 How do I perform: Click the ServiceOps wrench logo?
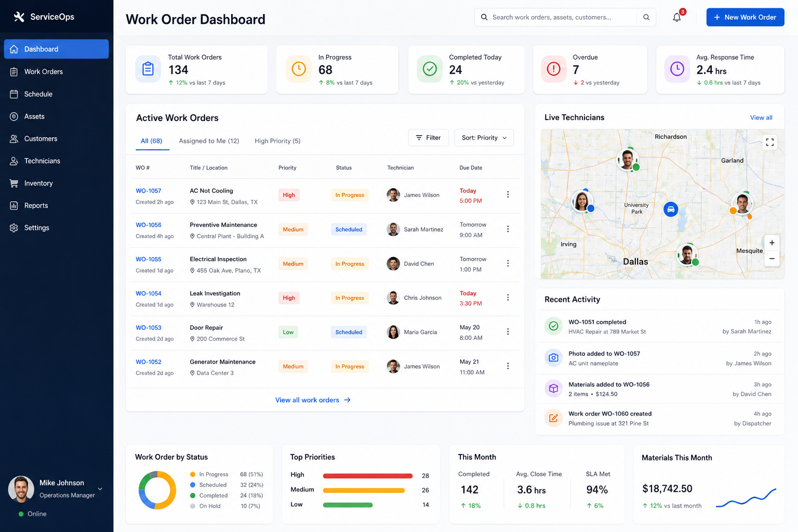(19, 17)
